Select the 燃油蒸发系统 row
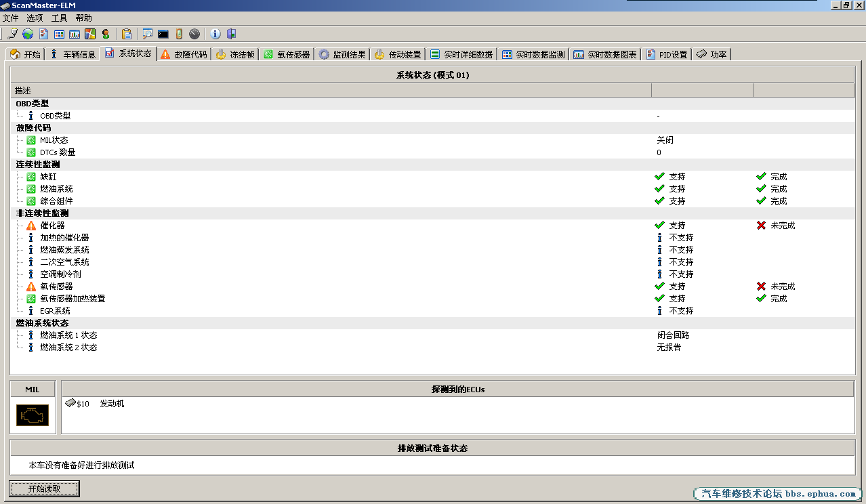The width and height of the screenshot is (866, 504). 433,250
